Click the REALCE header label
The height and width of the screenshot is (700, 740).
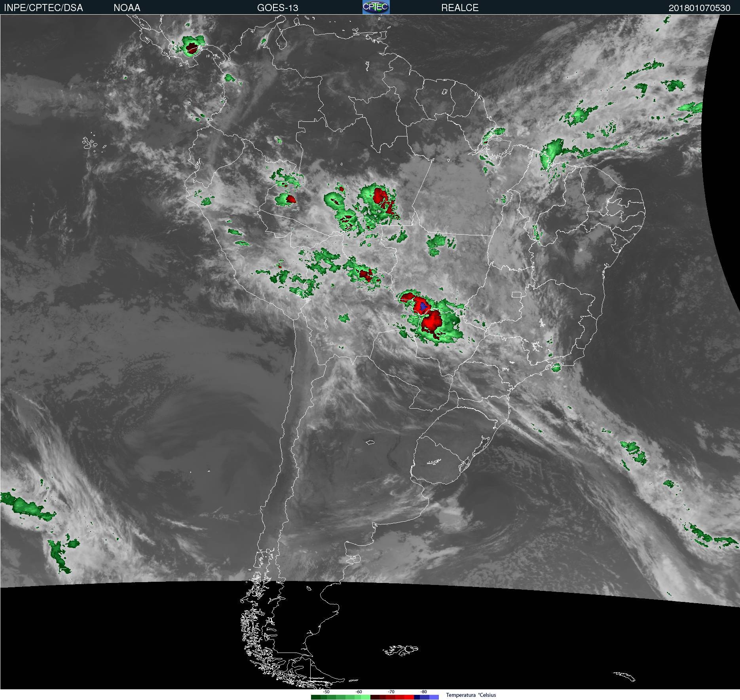click(x=460, y=8)
